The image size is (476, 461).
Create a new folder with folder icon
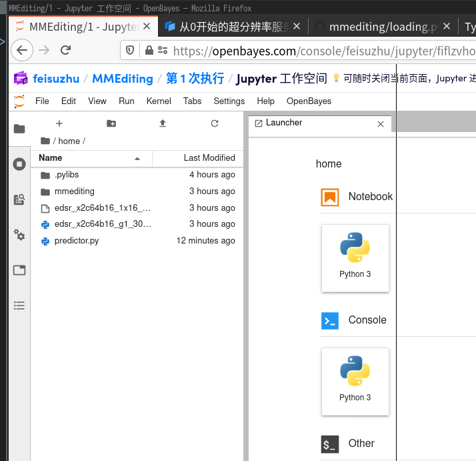click(x=111, y=123)
